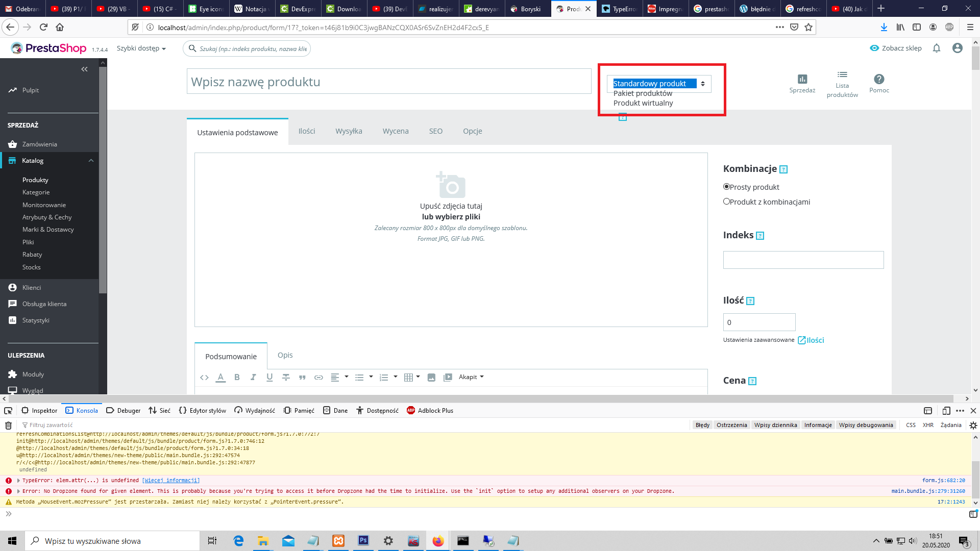Image resolution: width=980 pixels, height=551 pixels.
Task: Click the insert image icon in the editor
Action: coord(431,377)
